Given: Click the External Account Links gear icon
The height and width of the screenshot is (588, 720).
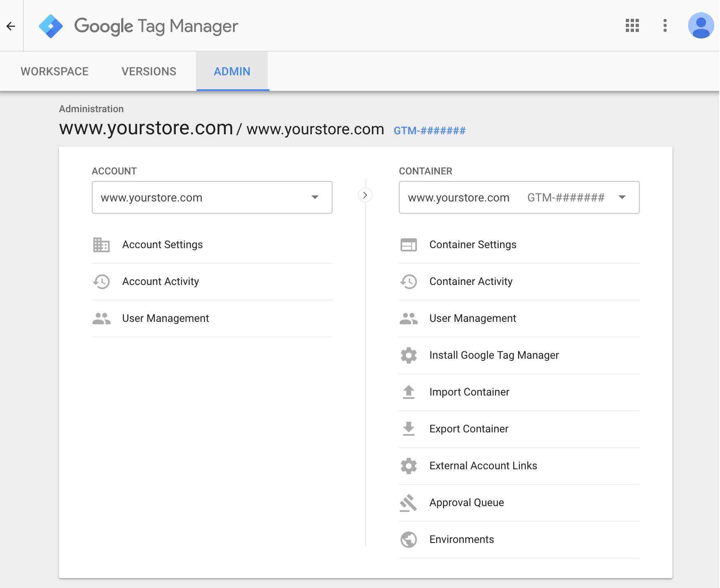Looking at the screenshot, I should click(408, 466).
